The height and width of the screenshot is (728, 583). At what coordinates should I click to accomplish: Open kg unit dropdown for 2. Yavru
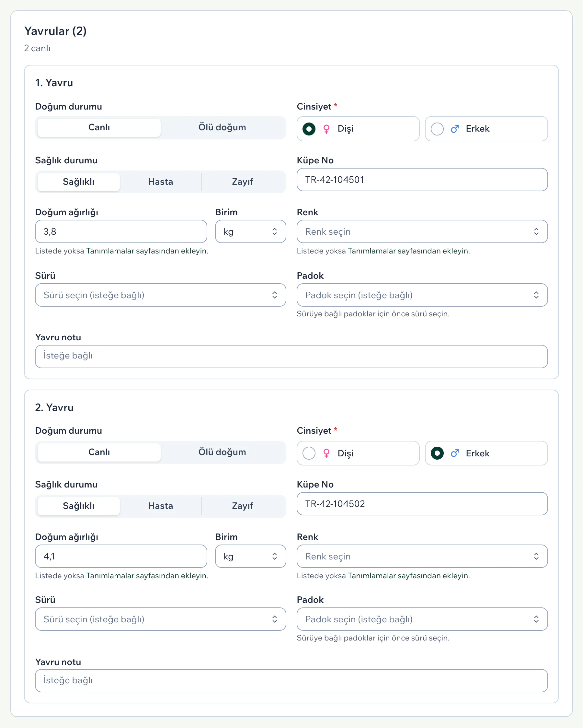(251, 556)
